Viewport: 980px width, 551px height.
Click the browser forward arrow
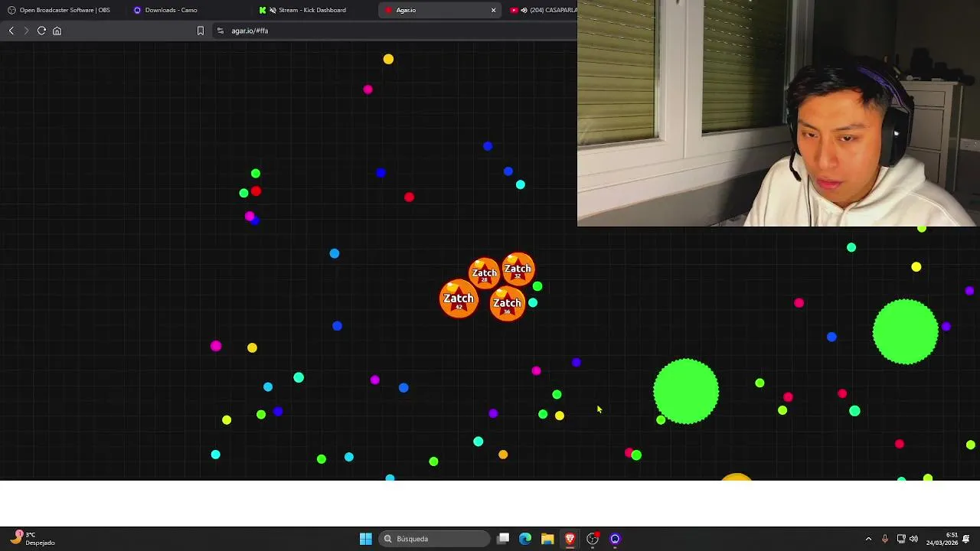coord(26,31)
